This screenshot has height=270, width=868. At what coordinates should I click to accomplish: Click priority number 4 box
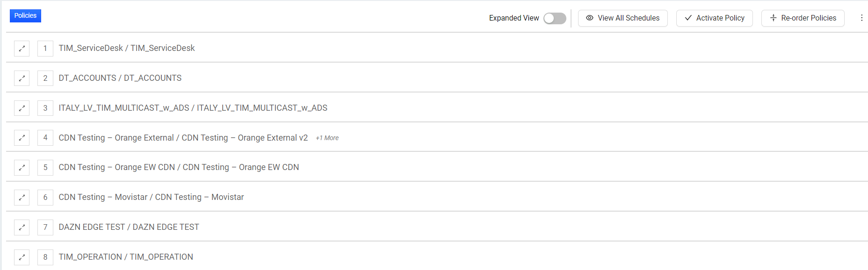click(45, 138)
